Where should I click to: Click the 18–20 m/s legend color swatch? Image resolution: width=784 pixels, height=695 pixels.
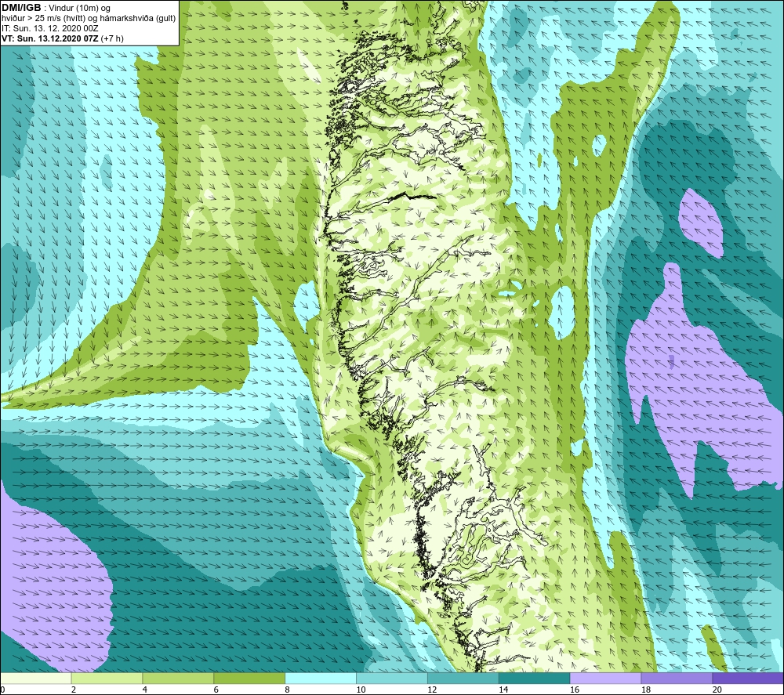(x=677, y=679)
